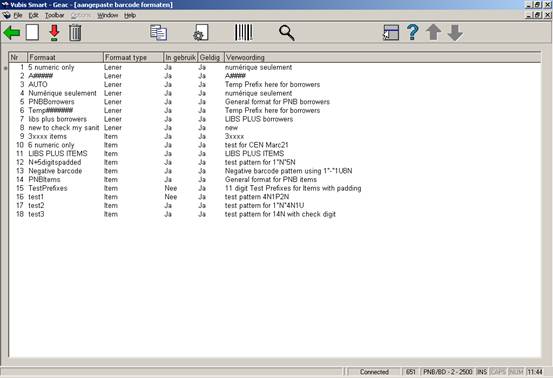The height and width of the screenshot is (378, 553).
Task: Click the Verwoording column header
Action: click(x=382, y=57)
